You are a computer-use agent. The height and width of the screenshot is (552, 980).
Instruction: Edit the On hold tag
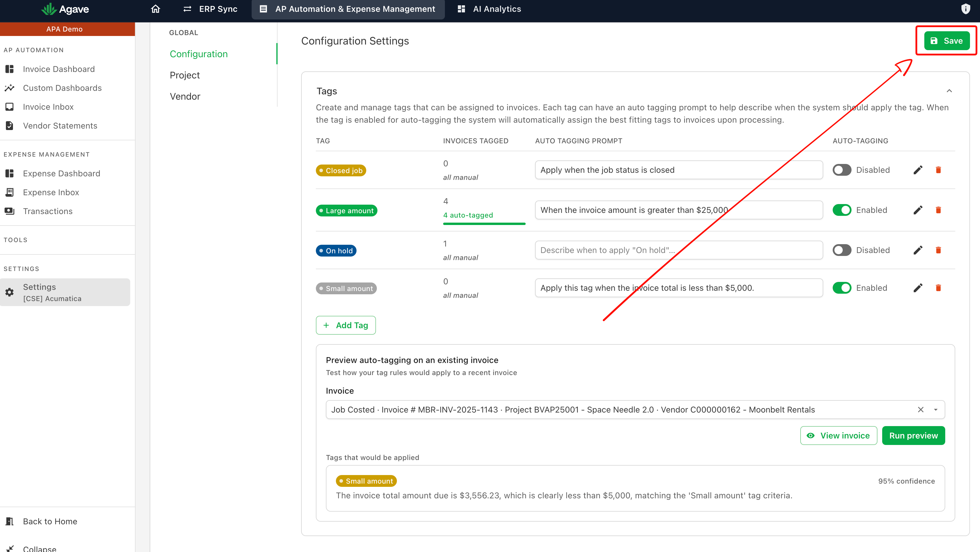pyautogui.click(x=918, y=250)
